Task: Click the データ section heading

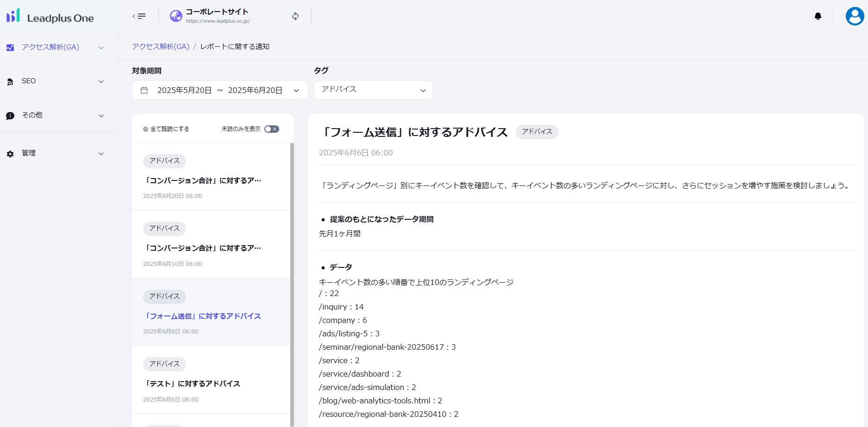Action: coord(341,267)
